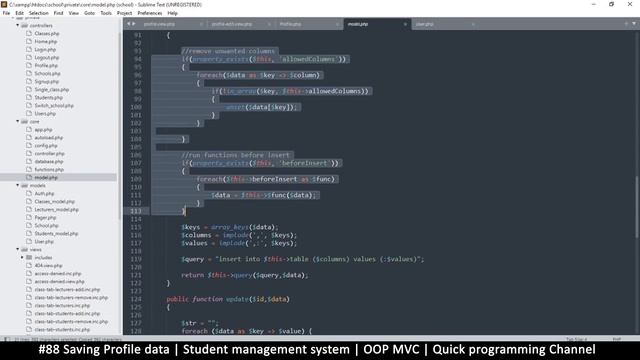Click the previous tab arrow icon
The image size is (640, 360).
click(129, 24)
